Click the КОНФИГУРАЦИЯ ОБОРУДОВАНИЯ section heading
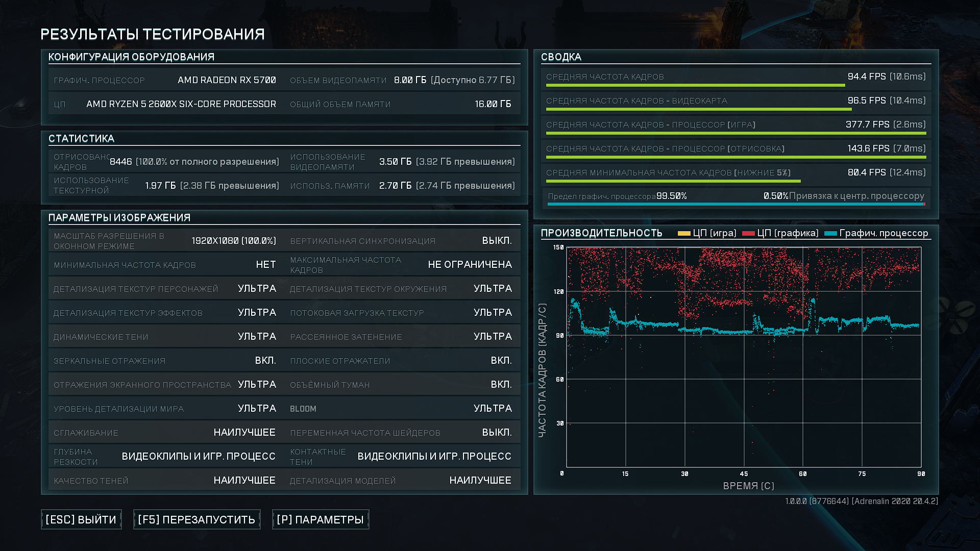Screen dimensions: 980x551 click(131, 57)
